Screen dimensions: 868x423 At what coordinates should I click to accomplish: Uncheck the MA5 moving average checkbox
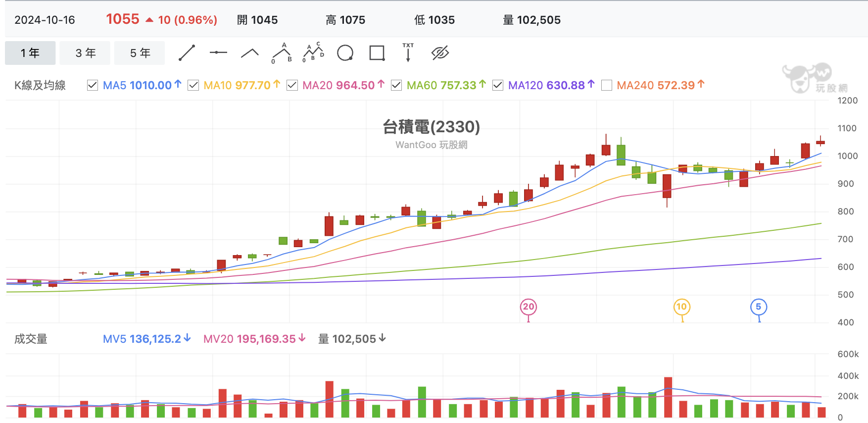click(x=93, y=85)
